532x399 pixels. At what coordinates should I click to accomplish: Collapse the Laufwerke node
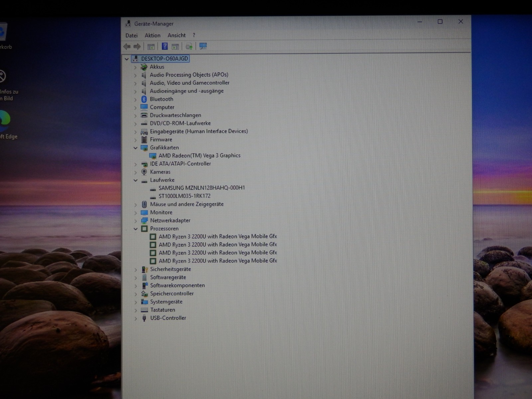tap(135, 180)
